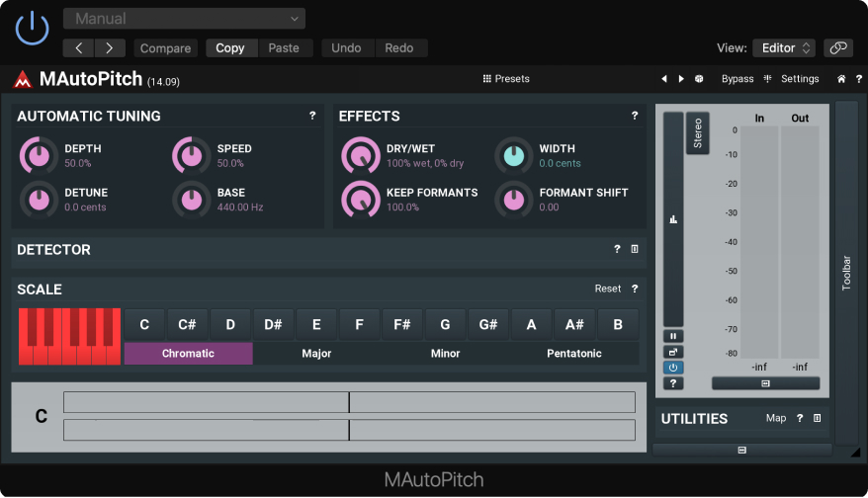Click the meter popup window icon

[x=673, y=352]
